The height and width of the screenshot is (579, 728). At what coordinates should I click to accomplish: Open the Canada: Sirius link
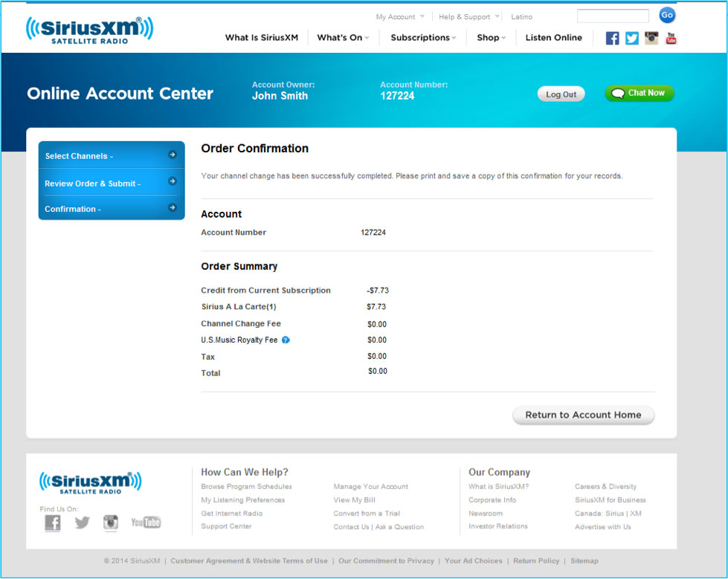coord(599,514)
